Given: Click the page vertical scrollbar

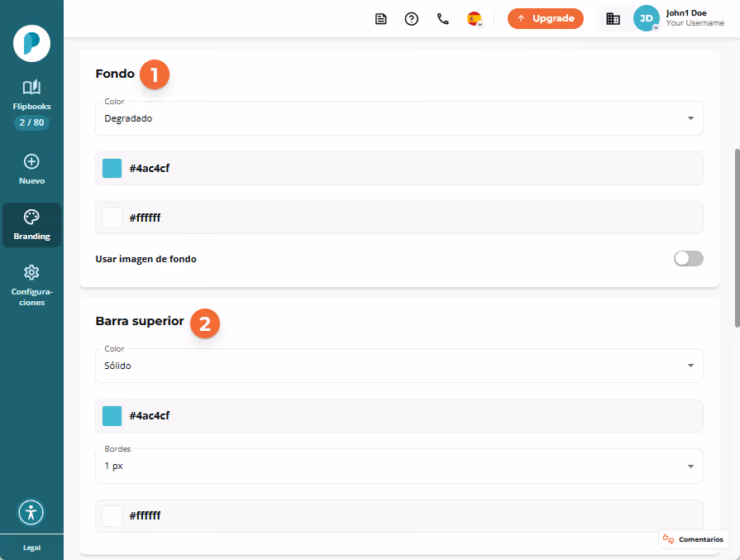Looking at the screenshot, I should 738,238.
